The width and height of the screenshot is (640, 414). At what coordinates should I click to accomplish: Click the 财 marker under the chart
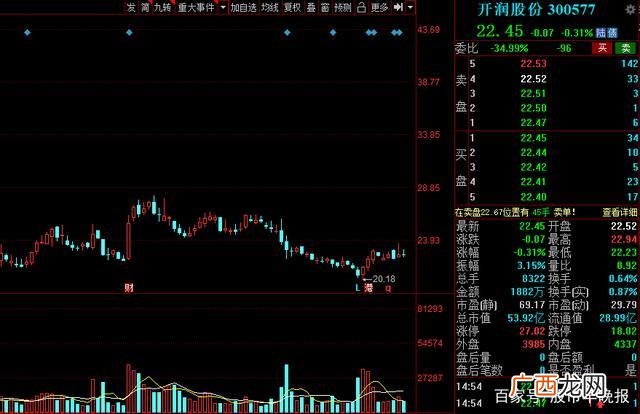coord(129,288)
